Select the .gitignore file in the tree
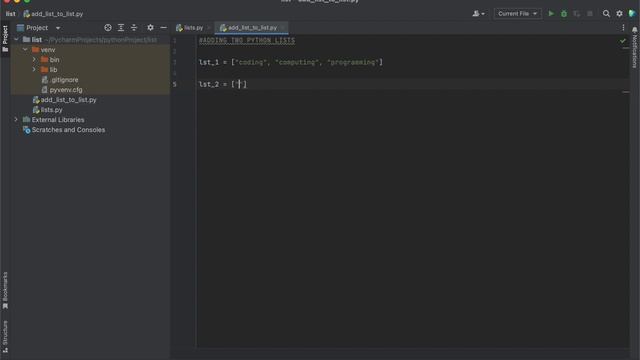The height and width of the screenshot is (360, 640). tap(64, 80)
